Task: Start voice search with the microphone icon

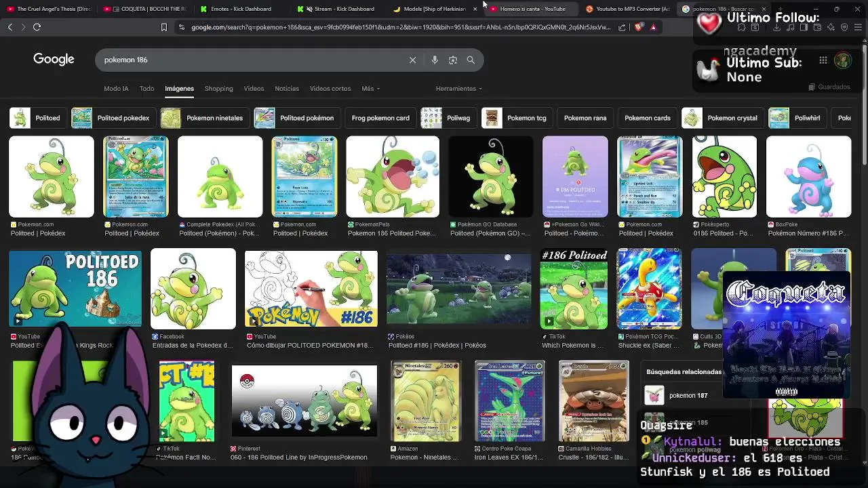Action: click(x=435, y=60)
